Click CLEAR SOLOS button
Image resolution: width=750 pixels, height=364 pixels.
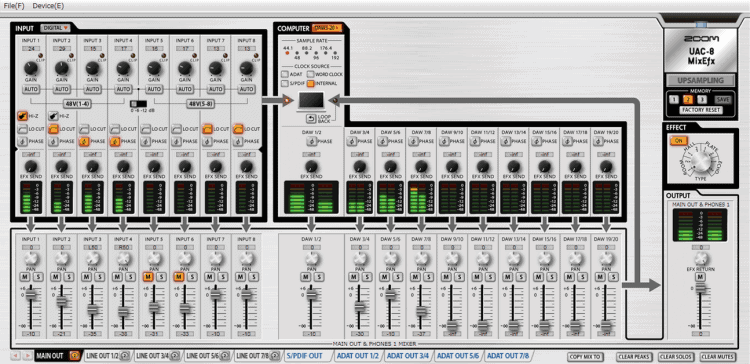point(675,357)
